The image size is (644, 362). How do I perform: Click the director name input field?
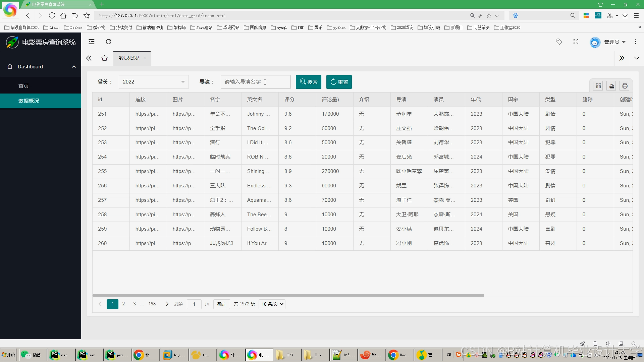pos(255,82)
